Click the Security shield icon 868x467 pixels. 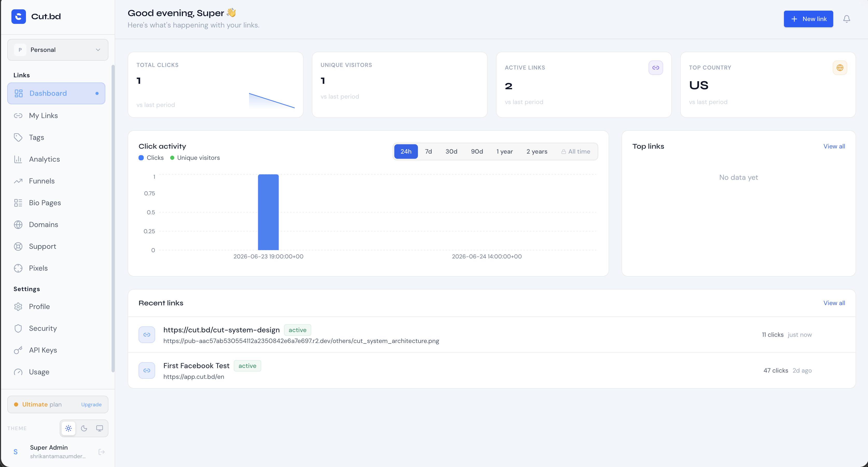point(18,328)
